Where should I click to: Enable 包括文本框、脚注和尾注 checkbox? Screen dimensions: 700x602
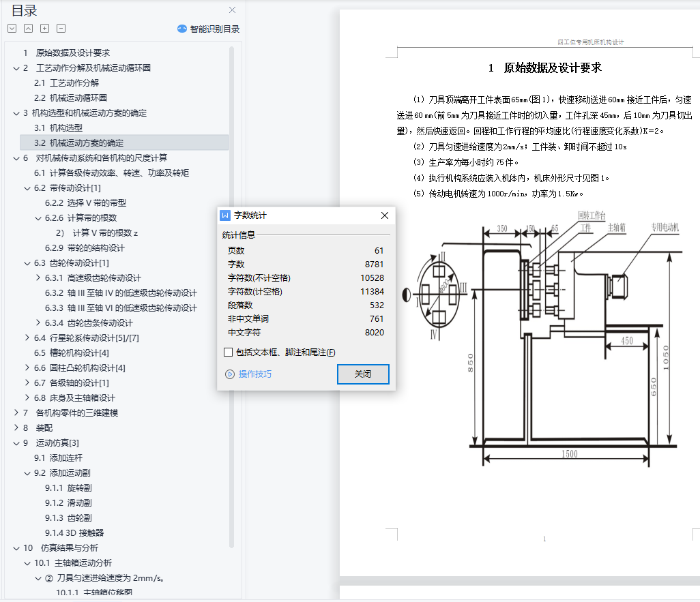(x=228, y=352)
